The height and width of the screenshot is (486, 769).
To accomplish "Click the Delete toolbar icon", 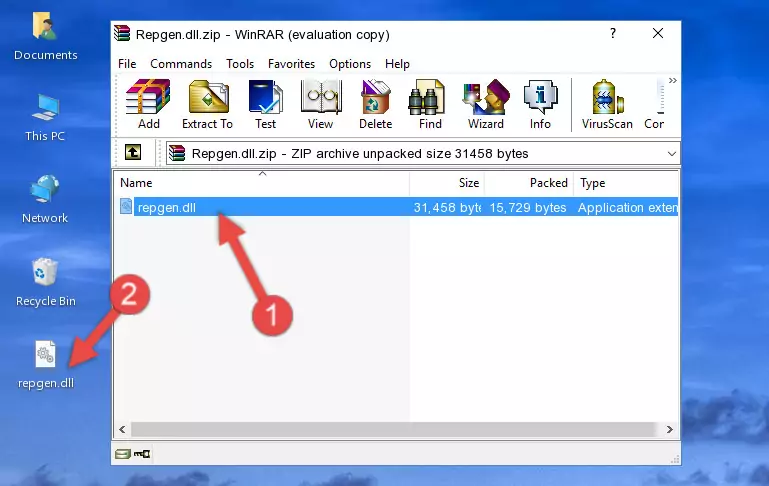I will [x=375, y=104].
